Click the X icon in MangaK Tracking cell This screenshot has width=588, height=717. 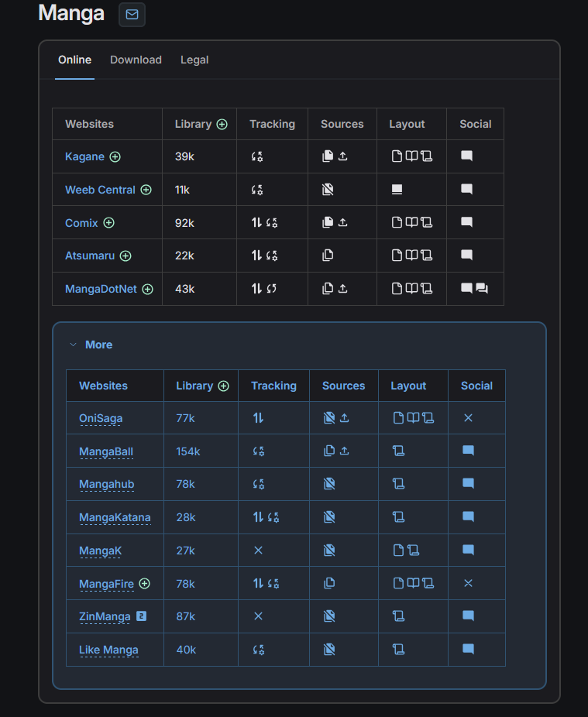pos(258,551)
